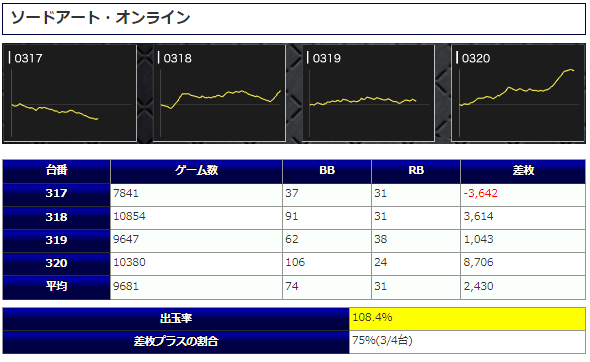Click the yellow 108.4% payout rate cell

pos(467,319)
